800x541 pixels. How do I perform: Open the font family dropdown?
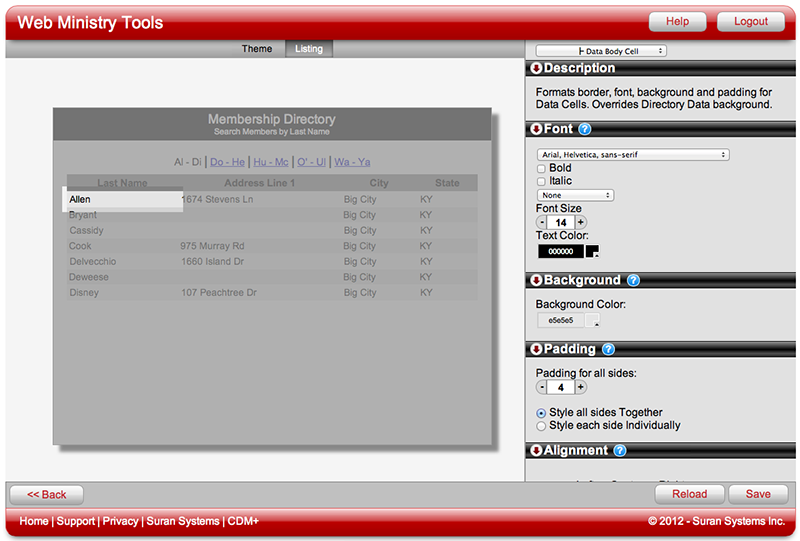[x=632, y=155]
